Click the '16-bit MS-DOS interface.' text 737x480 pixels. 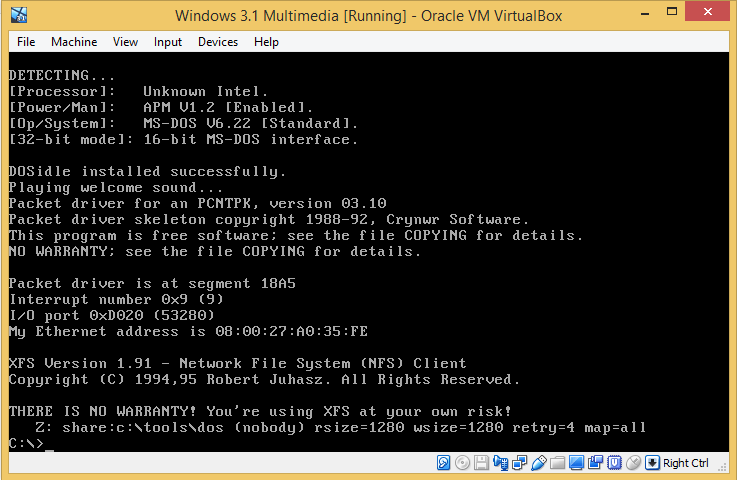pyautogui.click(x=251, y=140)
